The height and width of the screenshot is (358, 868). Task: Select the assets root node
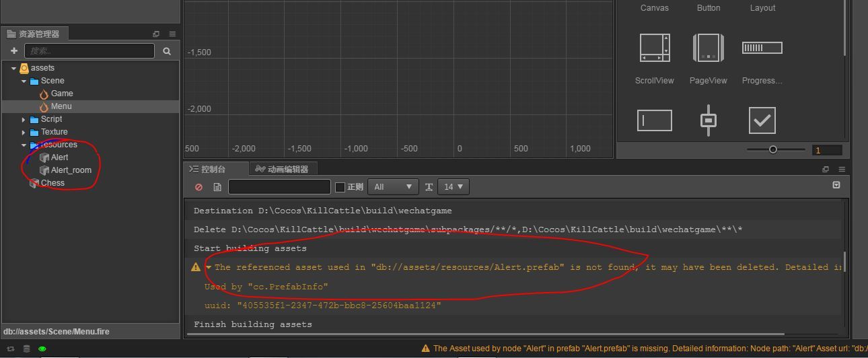(42, 68)
